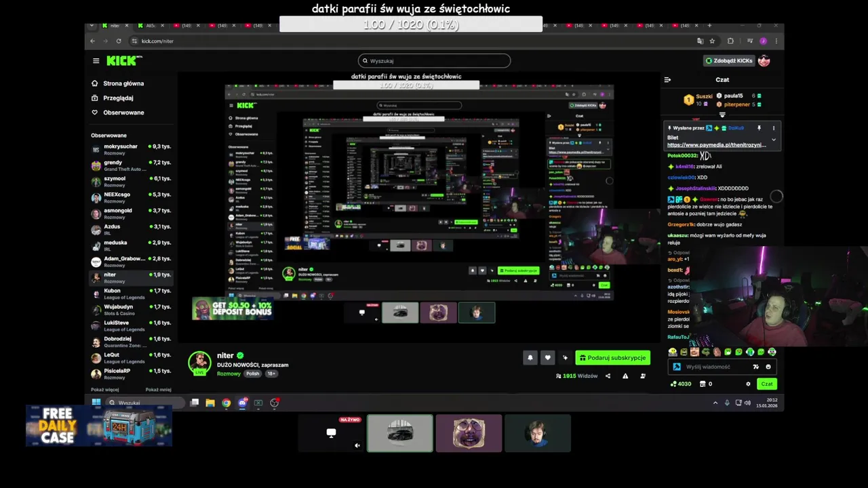
Task: Open the paymedia.pl ticket link
Action: (x=717, y=145)
